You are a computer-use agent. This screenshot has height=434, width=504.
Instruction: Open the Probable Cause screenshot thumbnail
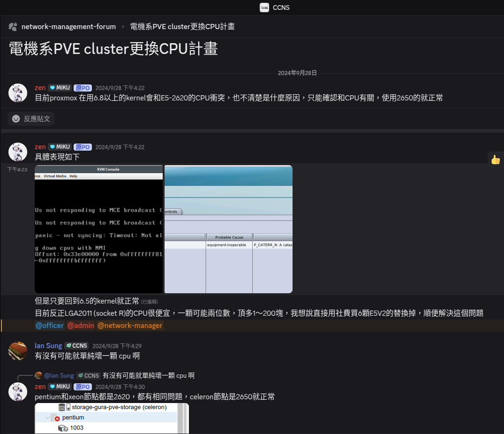pos(228,229)
